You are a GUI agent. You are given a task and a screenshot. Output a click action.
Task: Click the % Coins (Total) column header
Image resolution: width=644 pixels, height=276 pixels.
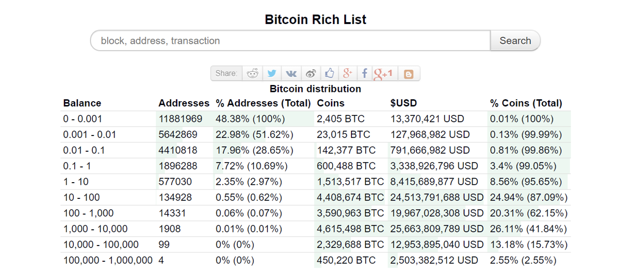point(526,103)
